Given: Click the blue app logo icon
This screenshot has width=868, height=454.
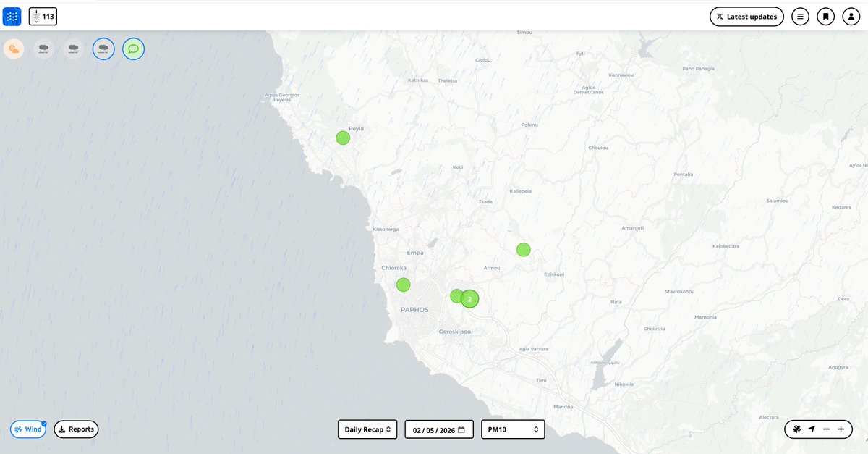Looking at the screenshot, I should point(12,16).
